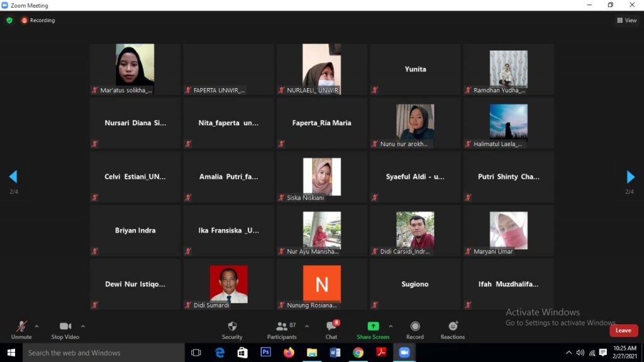Image resolution: width=644 pixels, height=362 pixels.
Task: Open Chrome from the Windows taskbar
Action: tap(358, 353)
